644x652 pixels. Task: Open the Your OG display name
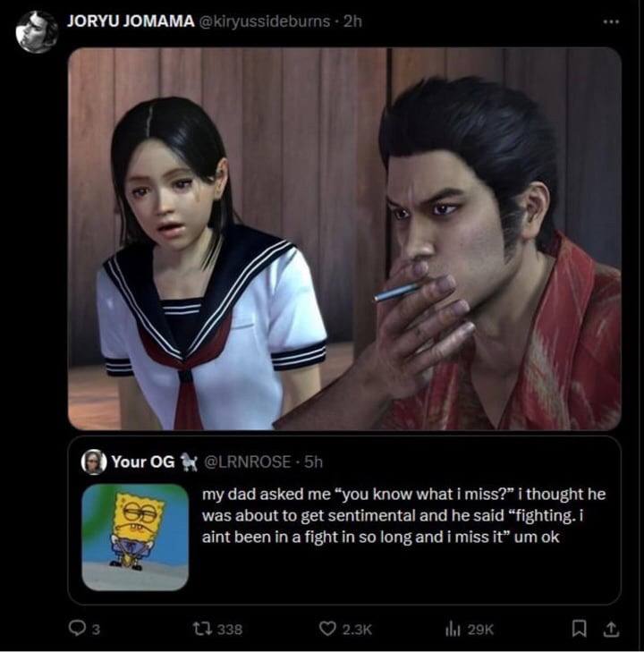click(143, 461)
